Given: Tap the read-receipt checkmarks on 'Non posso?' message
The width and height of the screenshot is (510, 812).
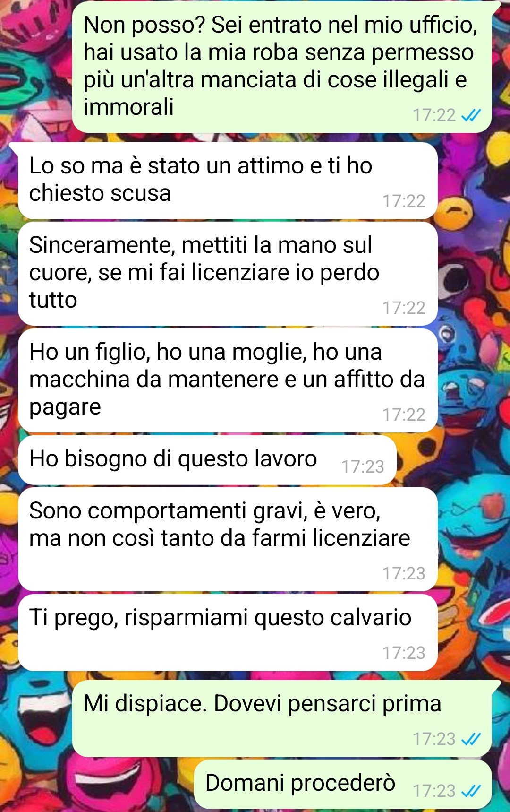Looking at the screenshot, I should pyautogui.click(x=471, y=115).
